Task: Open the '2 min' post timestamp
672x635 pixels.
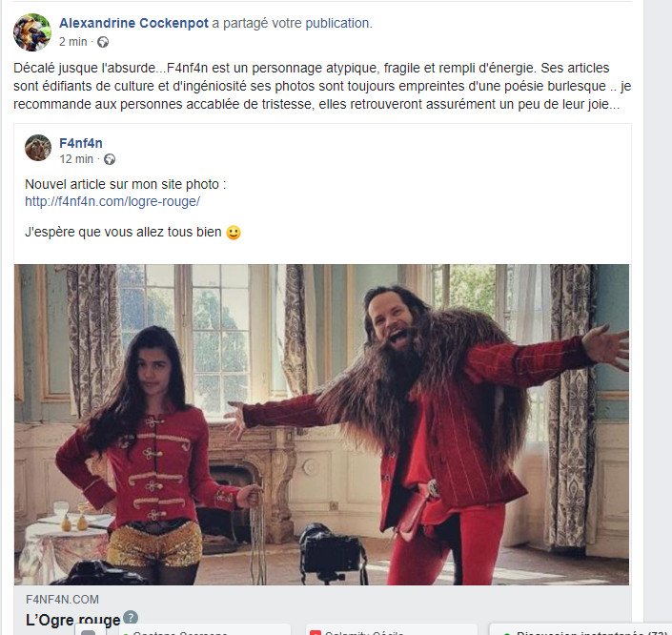Action: pyautogui.click(x=72, y=42)
